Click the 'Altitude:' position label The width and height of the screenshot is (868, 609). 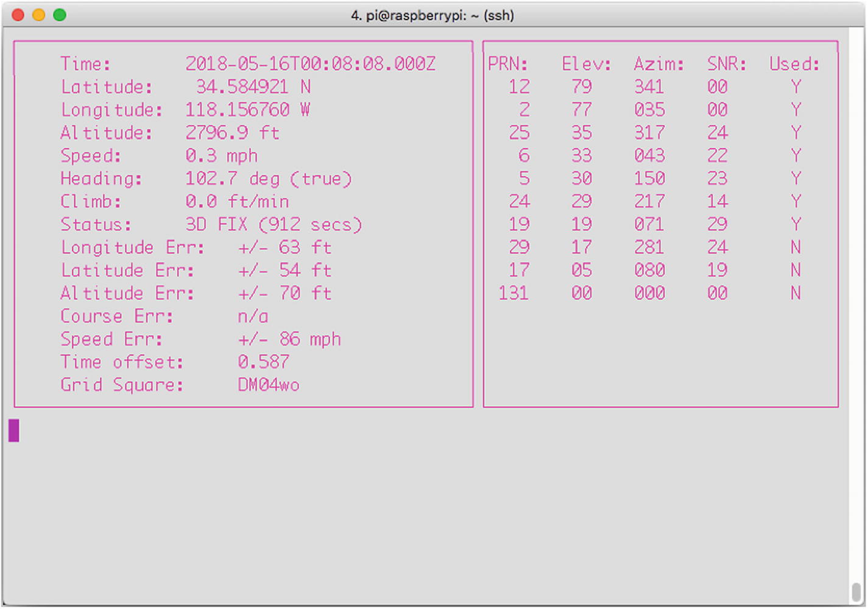107,133
